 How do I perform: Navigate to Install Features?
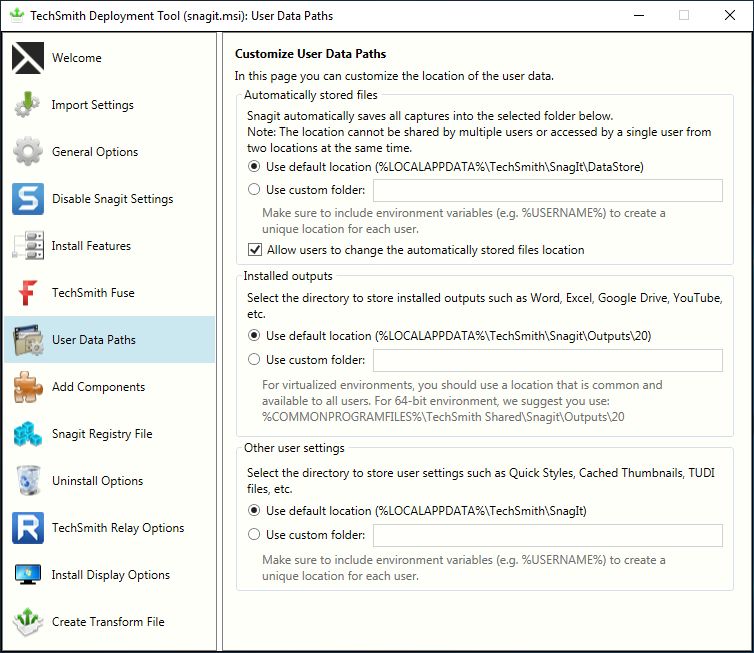click(x=110, y=246)
